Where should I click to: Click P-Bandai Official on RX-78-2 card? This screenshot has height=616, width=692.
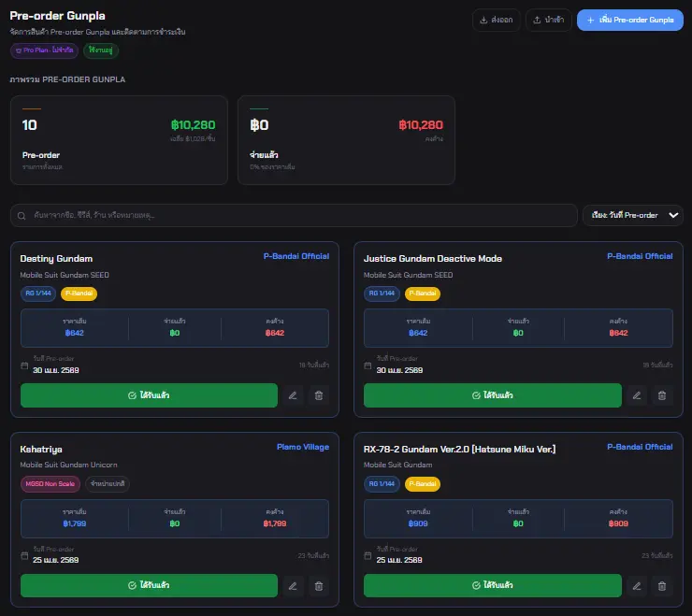640,447
